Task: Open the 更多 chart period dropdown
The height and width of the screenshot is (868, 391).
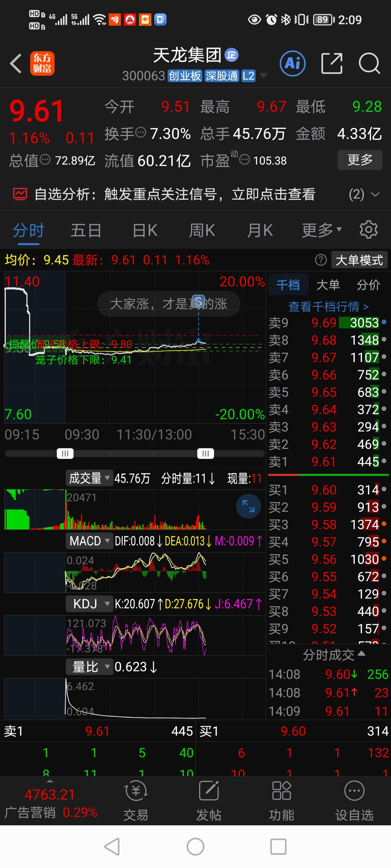Action: (321, 230)
